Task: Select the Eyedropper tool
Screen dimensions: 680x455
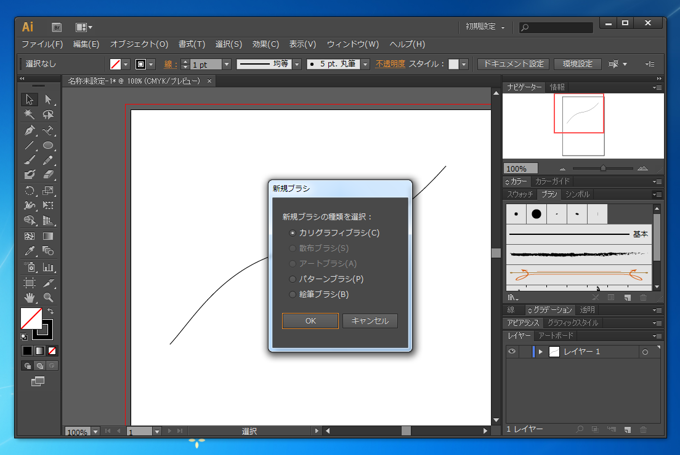Action: point(29,251)
